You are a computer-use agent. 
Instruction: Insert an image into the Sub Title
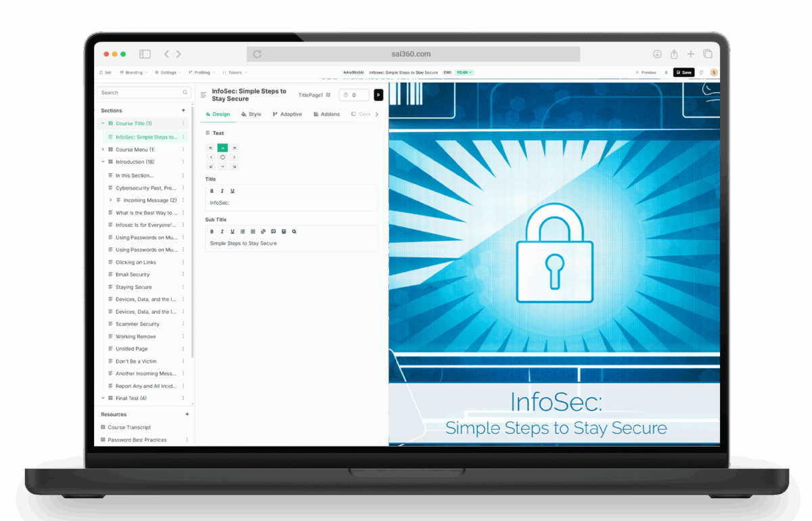coord(284,231)
